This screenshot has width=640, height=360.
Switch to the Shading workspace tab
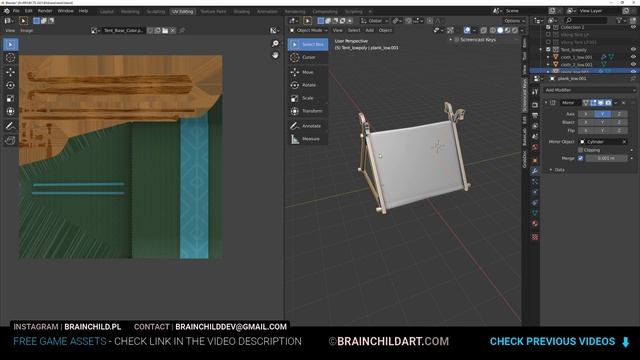click(242, 11)
